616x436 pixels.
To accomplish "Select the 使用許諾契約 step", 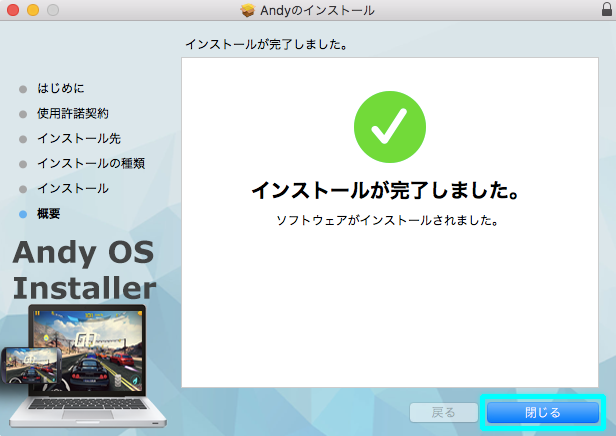I will 73,114.
